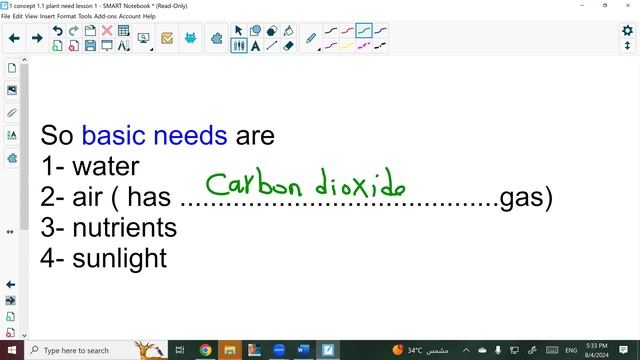640x360 pixels.
Task: Go to next page from sidebar arrow
Action: pos(11,301)
